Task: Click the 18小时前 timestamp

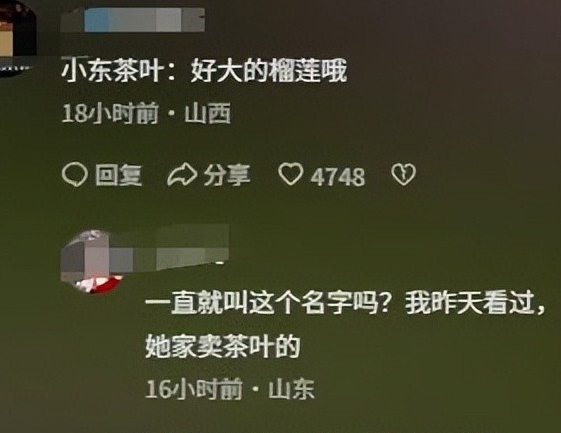Action: [110, 113]
